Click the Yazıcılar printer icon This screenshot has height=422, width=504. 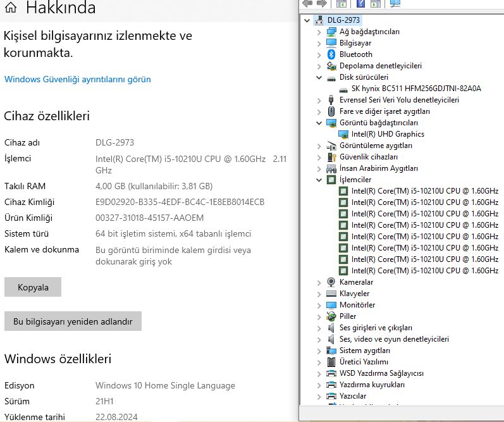pos(331,396)
